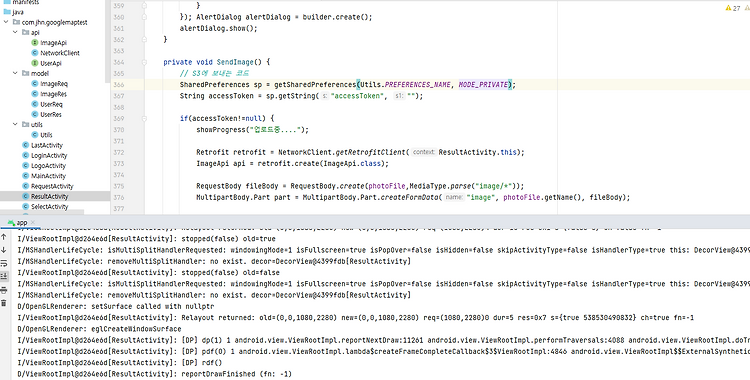The width and height of the screenshot is (750, 380).
Task: Collapse the api package chevron
Action: 15,33
